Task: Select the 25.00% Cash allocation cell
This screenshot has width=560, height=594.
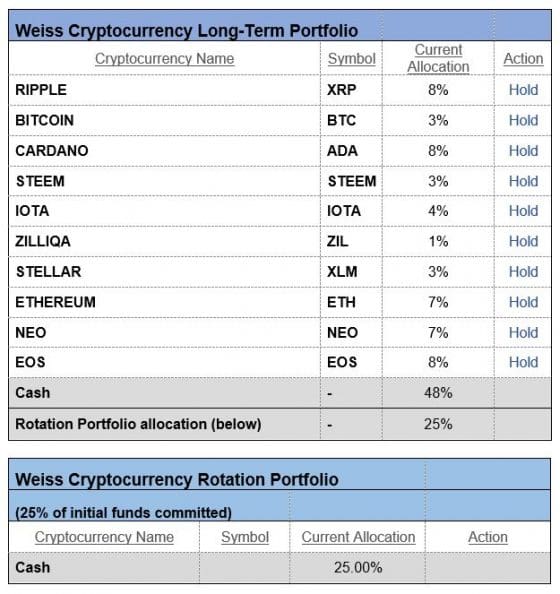Action: 358,567
